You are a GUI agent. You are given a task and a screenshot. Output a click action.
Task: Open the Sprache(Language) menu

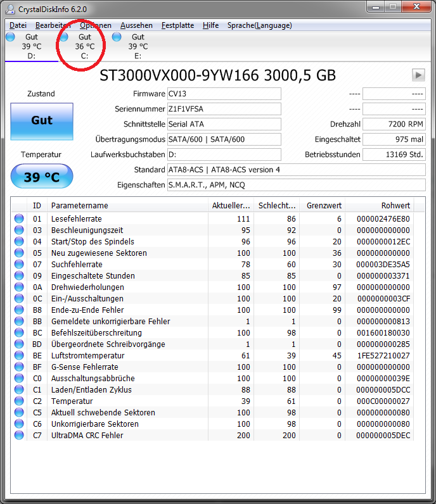click(260, 25)
